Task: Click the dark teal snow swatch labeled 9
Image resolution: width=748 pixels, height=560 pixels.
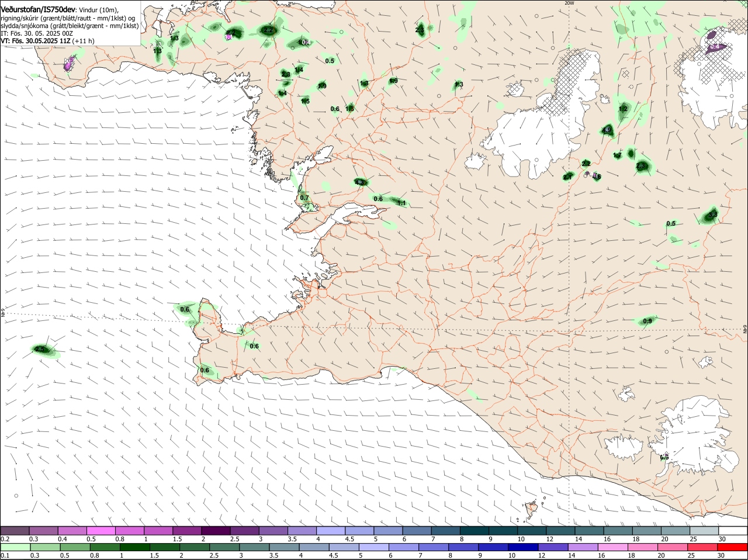Action: pyautogui.click(x=503, y=531)
